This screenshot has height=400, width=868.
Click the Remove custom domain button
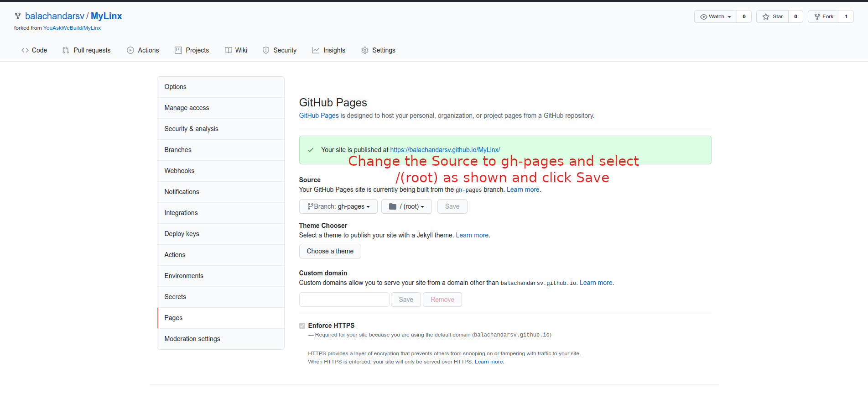click(x=442, y=300)
